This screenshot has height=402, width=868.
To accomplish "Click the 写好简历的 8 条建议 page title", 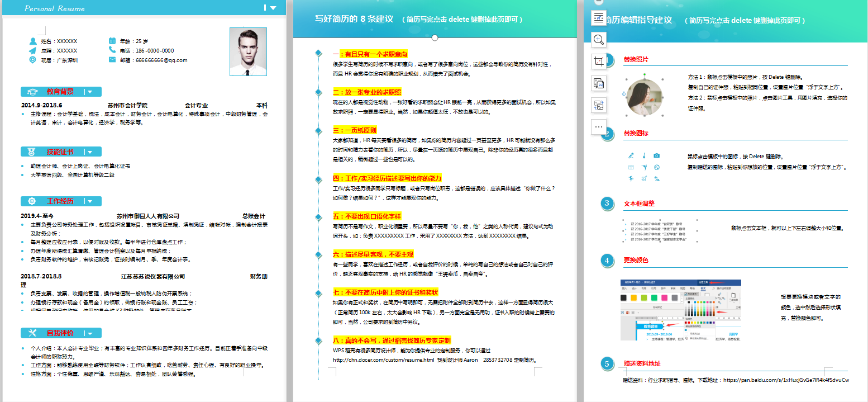I will (x=354, y=18).
